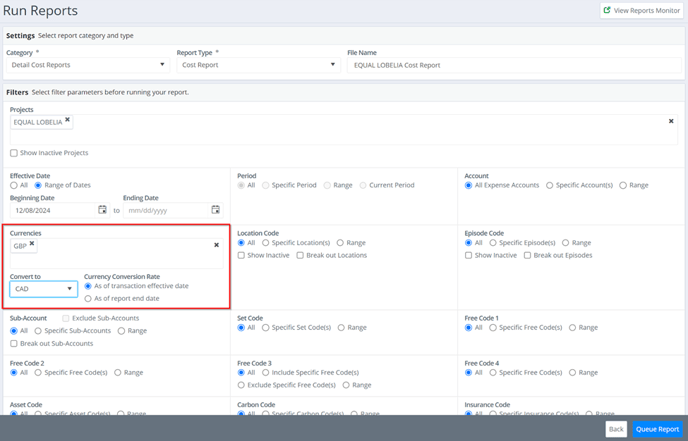Screen dimensions: 688x441
Task: Select Free Code 2 Range radio
Action: (x=118, y=373)
